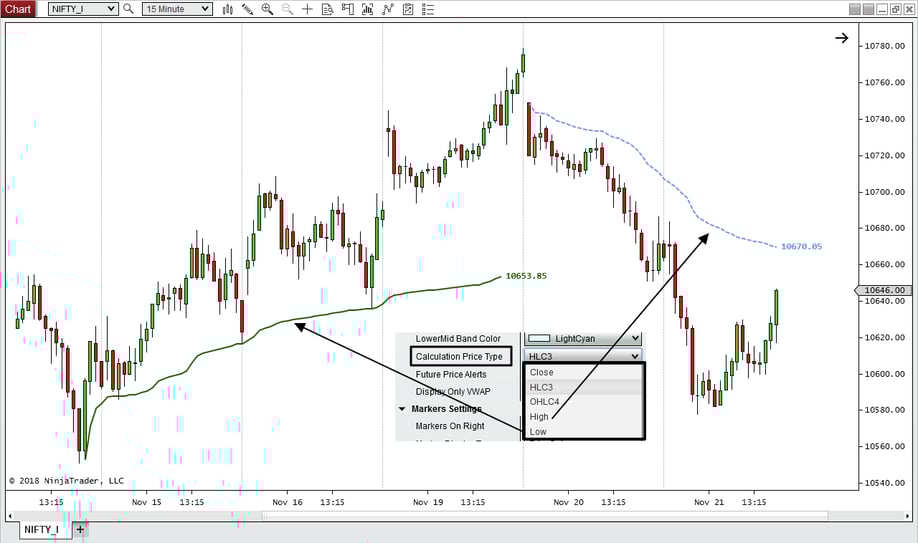Viewport: 918px width, 543px height.
Task: Click the Nov 15 date axis label
Action: [146, 502]
